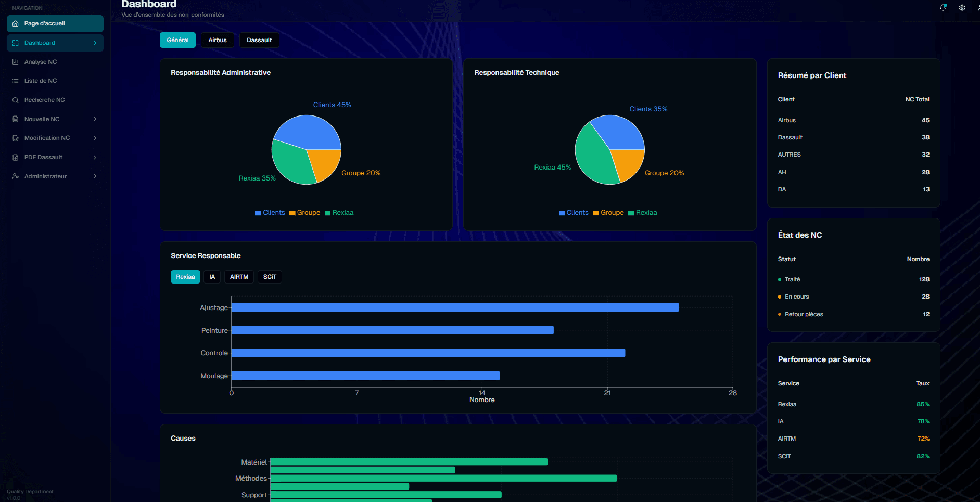Open Analyse NC via its chart icon

(x=16, y=62)
